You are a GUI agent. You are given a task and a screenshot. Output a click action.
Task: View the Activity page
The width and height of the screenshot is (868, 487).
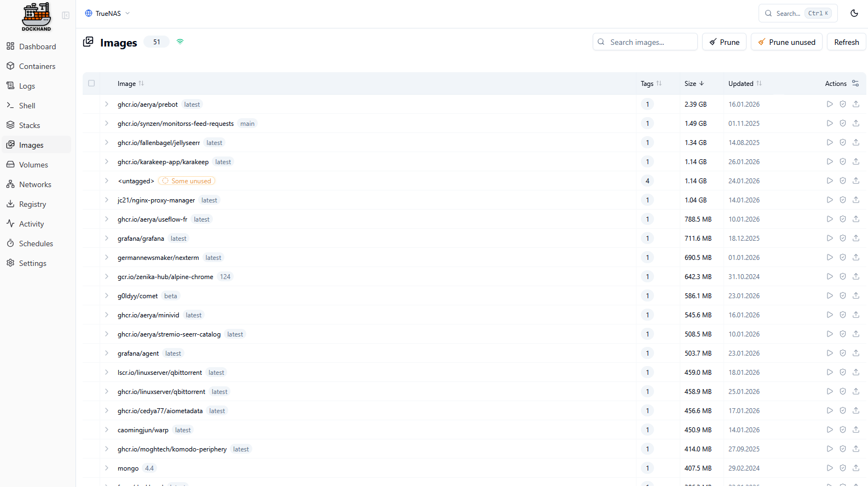pyautogui.click(x=36, y=224)
